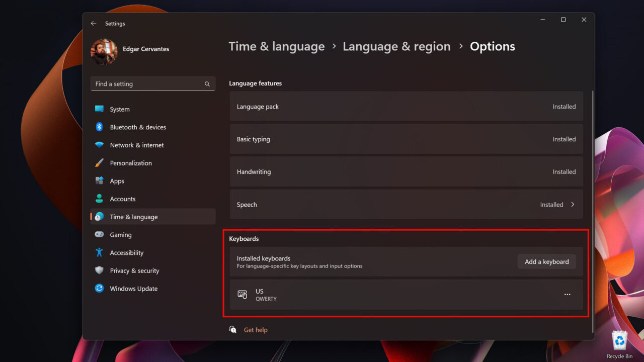
Task: Navigate to Language & region via breadcrumb
Action: click(396, 46)
